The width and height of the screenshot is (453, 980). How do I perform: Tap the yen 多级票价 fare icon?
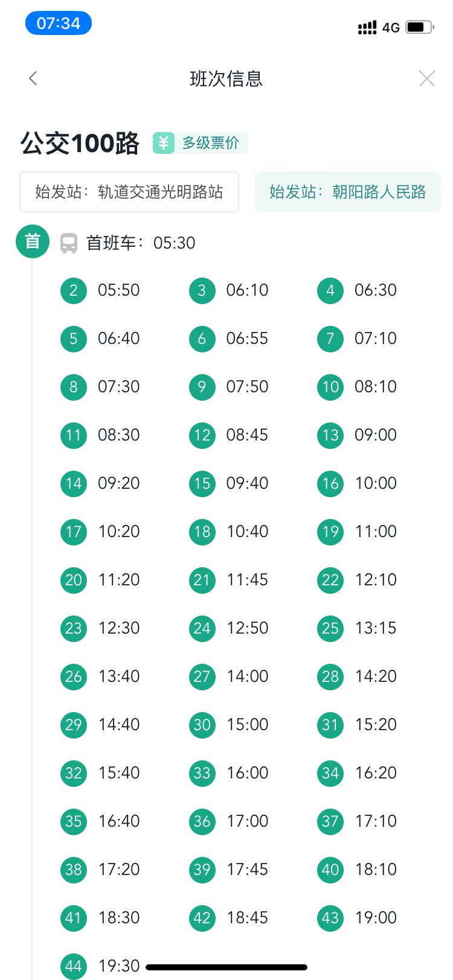pos(163,143)
